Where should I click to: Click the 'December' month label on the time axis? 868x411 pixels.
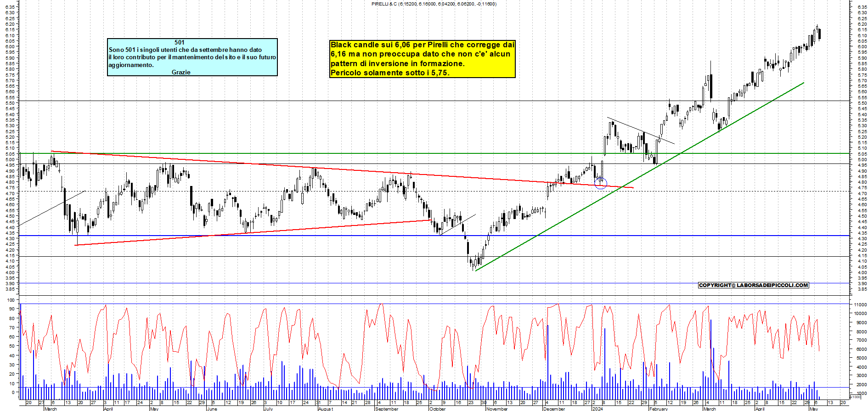click(554, 409)
